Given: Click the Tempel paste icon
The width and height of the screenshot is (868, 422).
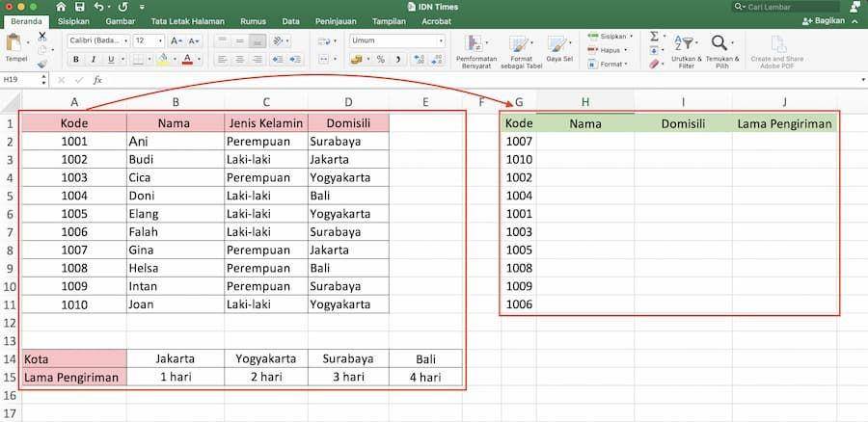Looking at the screenshot, I should pos(15,47).
